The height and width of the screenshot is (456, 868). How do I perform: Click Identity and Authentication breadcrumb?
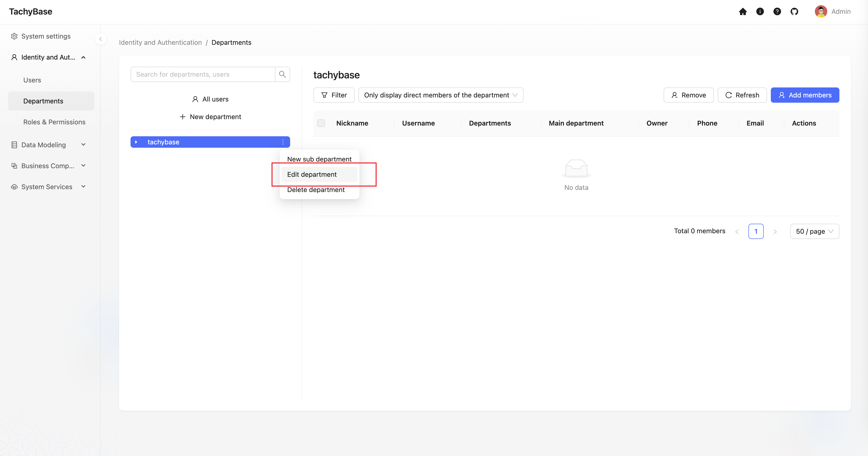pos(160,42)
